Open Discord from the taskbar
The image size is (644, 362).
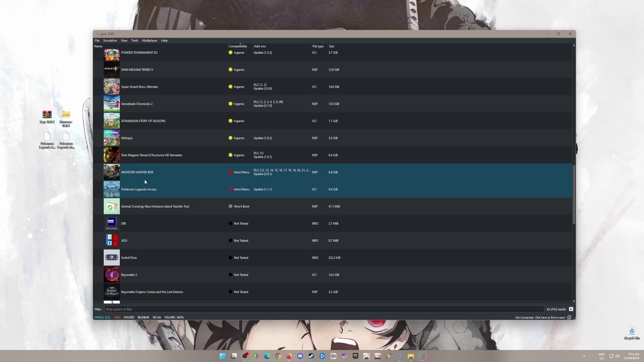(300, 356)
